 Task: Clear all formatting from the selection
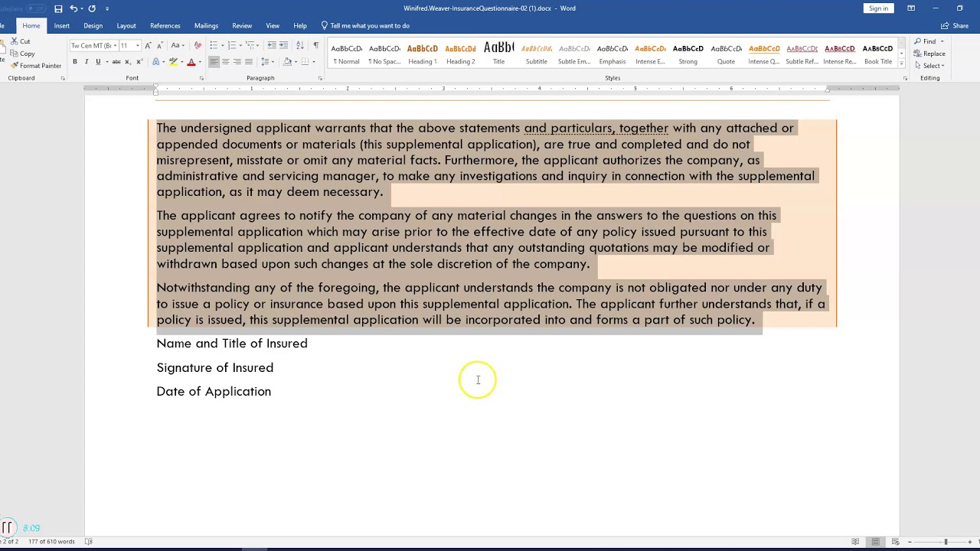[x=198, y=45]
